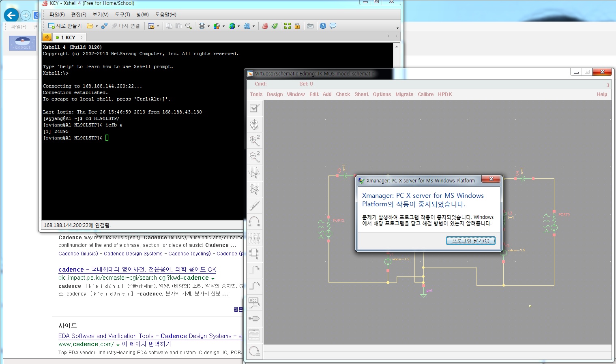
Task: Open the wire label 'abc' tool
Action: click(255, 302)
